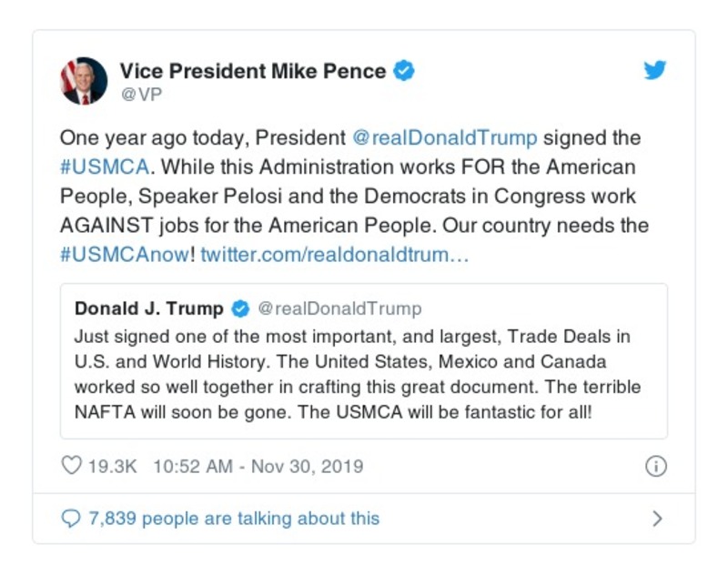The width and height of the screenshot is (728, 575).
Task: Like the tweet with the heart icon
Action: (x=71, y=467)
